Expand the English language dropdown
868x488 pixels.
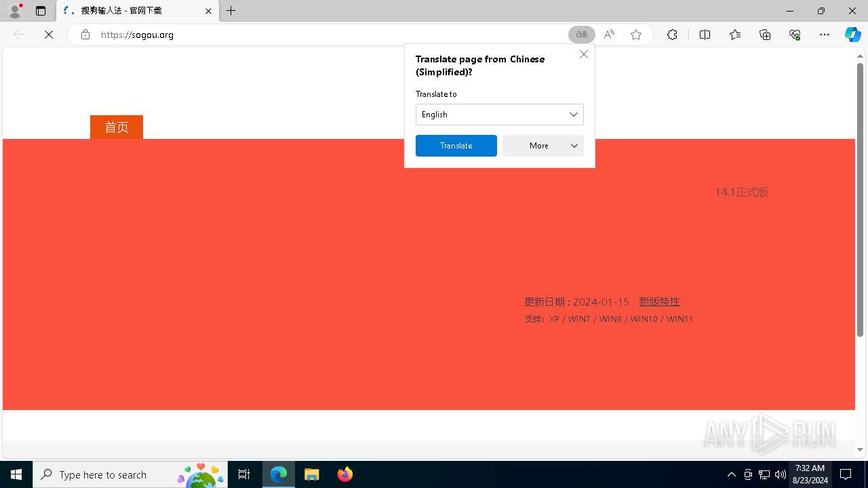[x=500, y=115]
